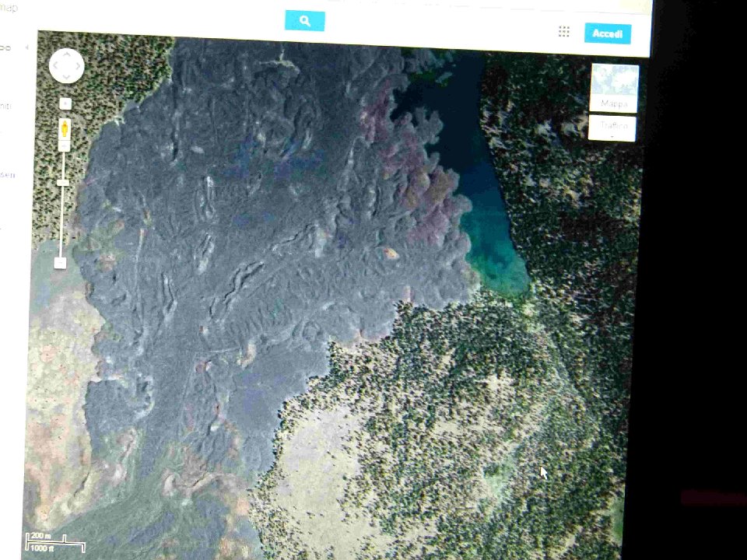Select the yellow Pegman Street View icon
747x560 pixels.
65,130
